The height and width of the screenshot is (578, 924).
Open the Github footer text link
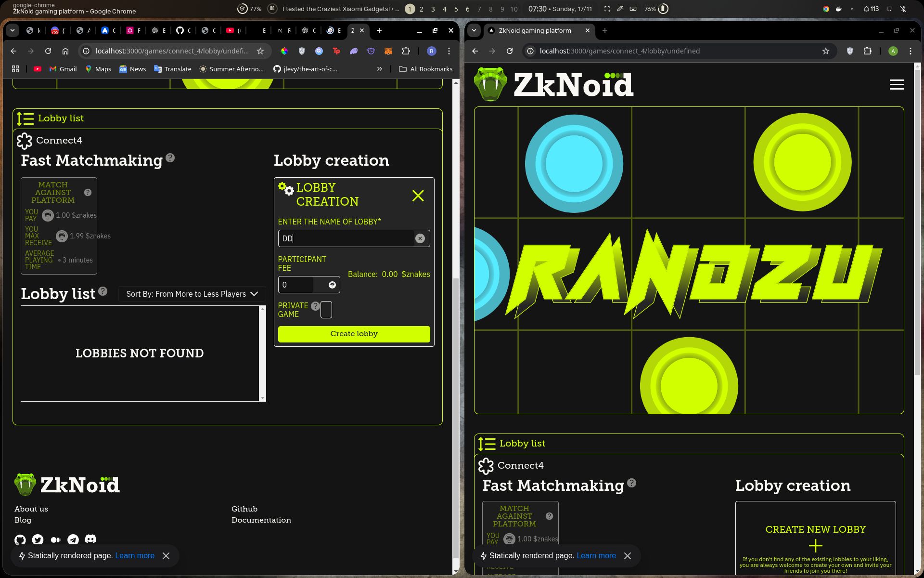[244, 509]
